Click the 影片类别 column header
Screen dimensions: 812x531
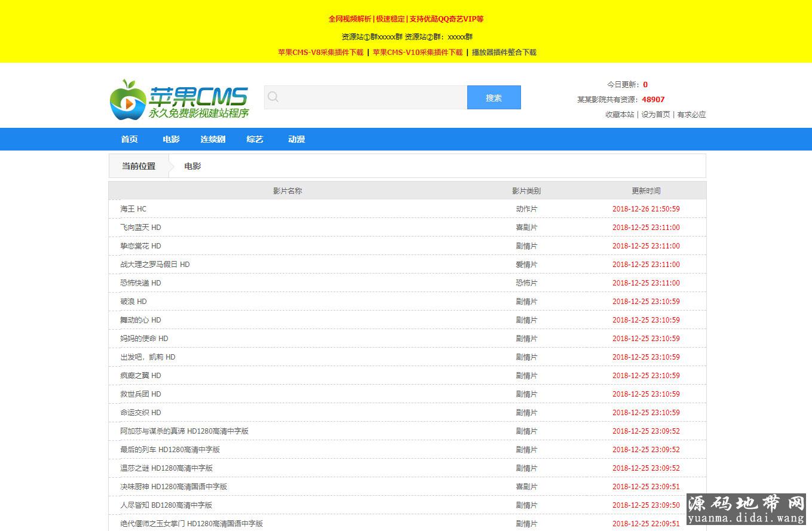[x=526, y=191]
